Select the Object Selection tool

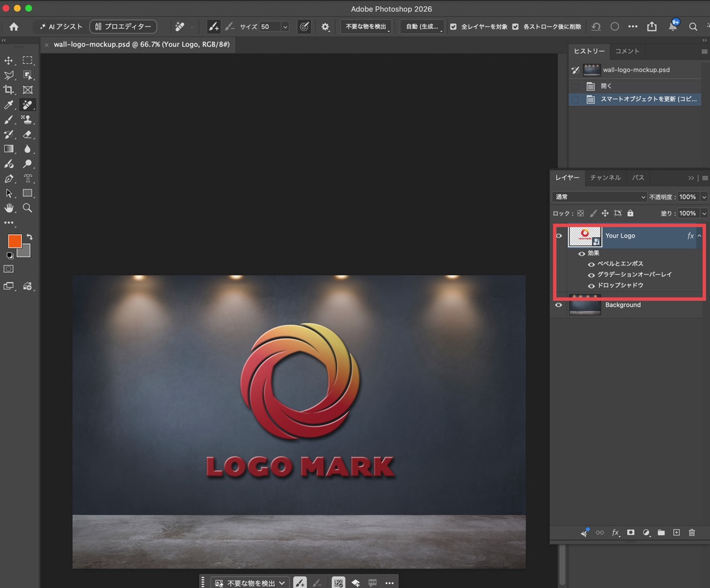click(27, 75)
